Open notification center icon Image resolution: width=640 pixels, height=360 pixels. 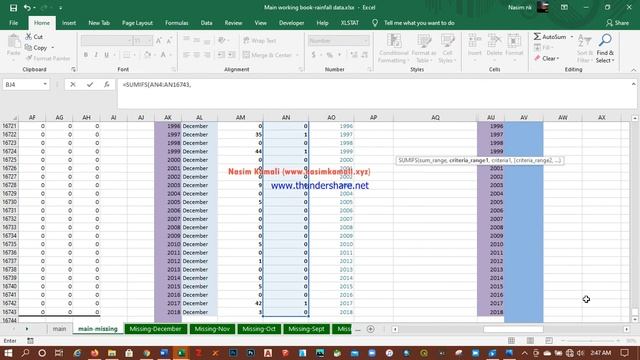[x=624, y=353]
